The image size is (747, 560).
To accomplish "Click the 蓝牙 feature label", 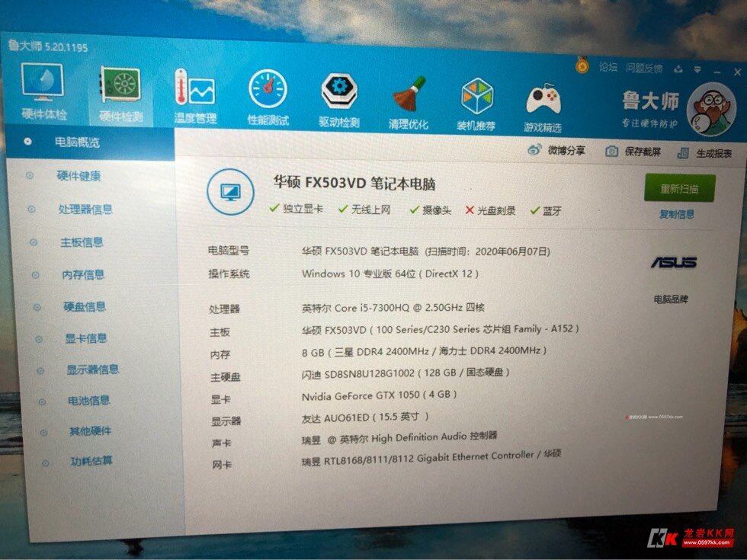I will [552, 211].
